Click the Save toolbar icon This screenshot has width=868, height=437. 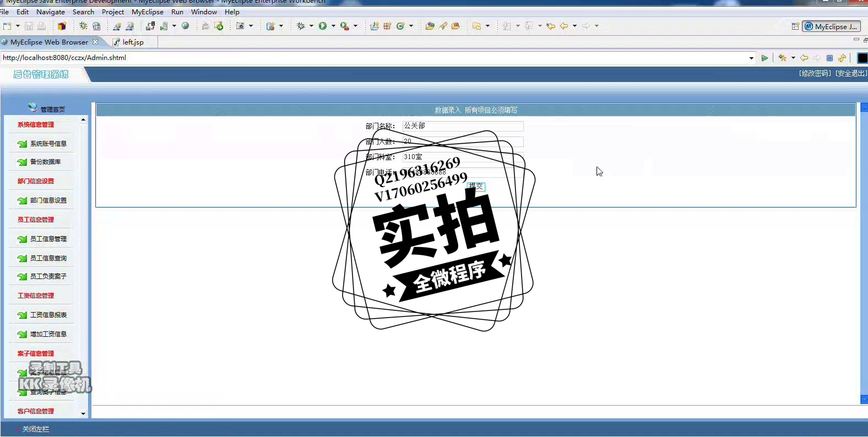29,26
